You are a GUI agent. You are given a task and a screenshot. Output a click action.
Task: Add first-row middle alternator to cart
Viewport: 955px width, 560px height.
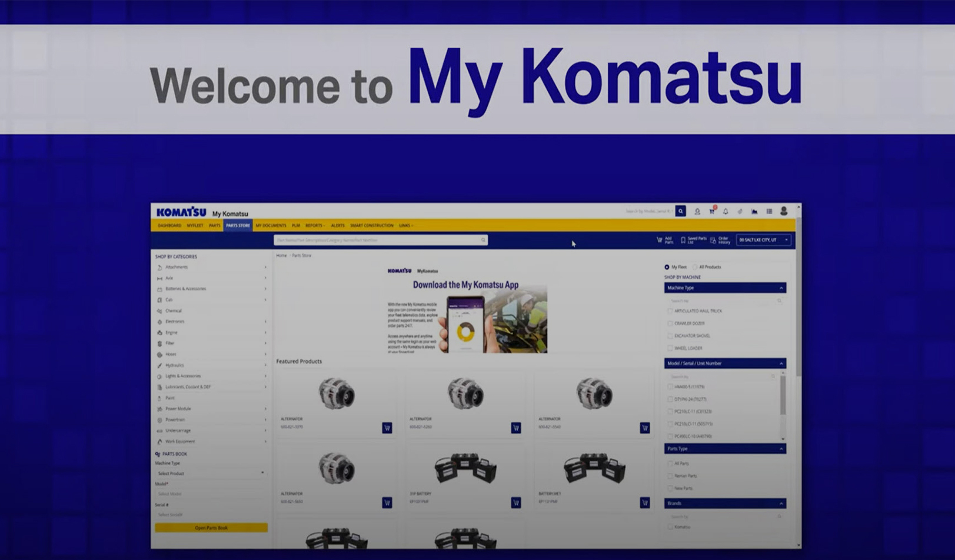coord(516,428)
